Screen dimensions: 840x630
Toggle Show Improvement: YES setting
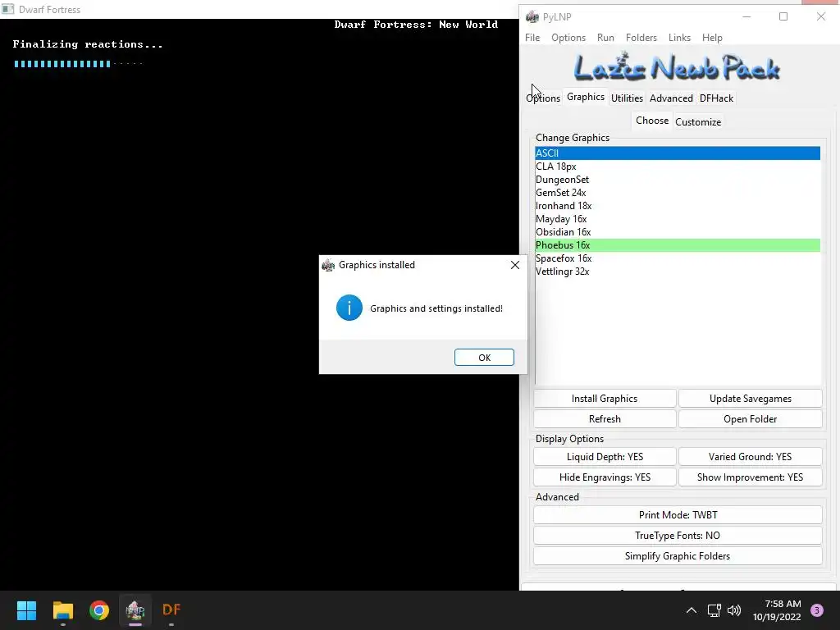[750, 477]
